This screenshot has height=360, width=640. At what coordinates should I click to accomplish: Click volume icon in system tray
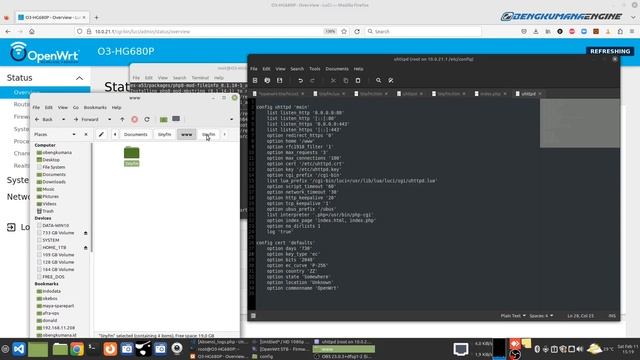click(580, 349)
